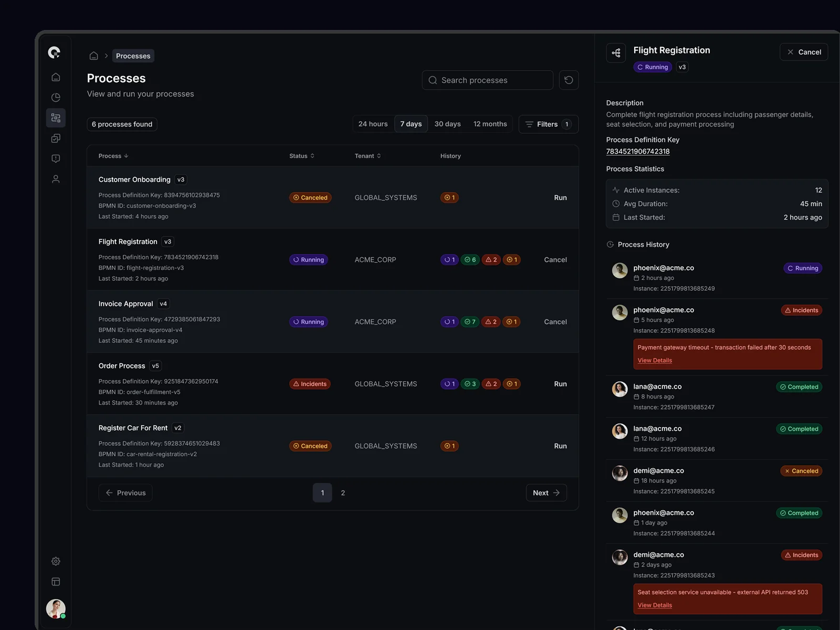Run the Customer Onboarding process
The width and height of the screenshot is (840, 630).
click(x=560, y=198)
